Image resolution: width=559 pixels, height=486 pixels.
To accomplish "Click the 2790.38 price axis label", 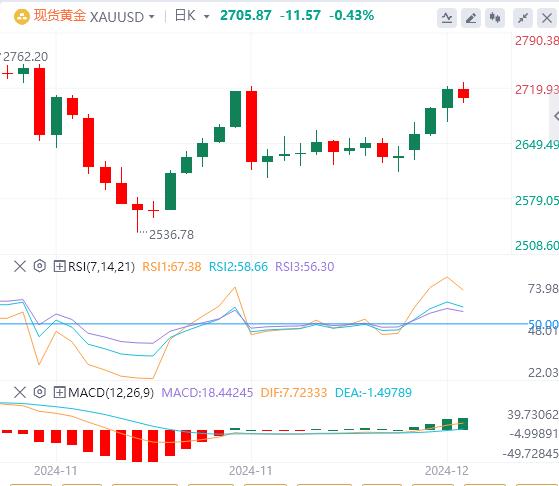I will pos(537,41).
